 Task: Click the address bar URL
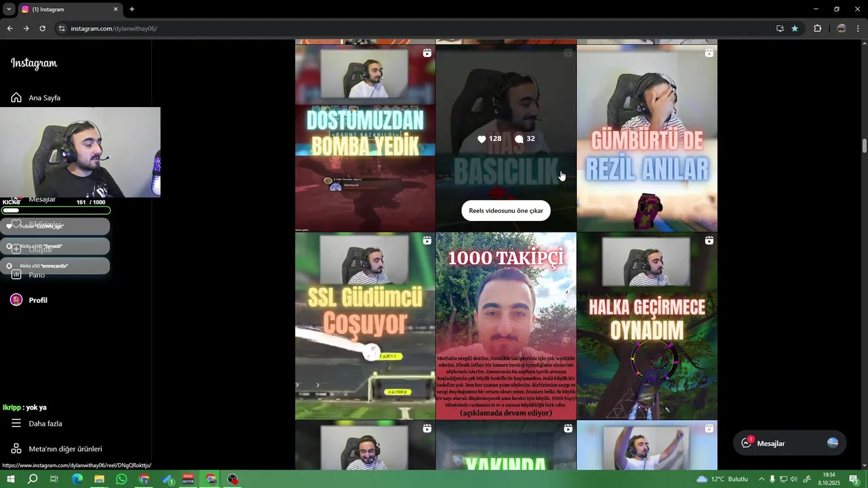114,28
